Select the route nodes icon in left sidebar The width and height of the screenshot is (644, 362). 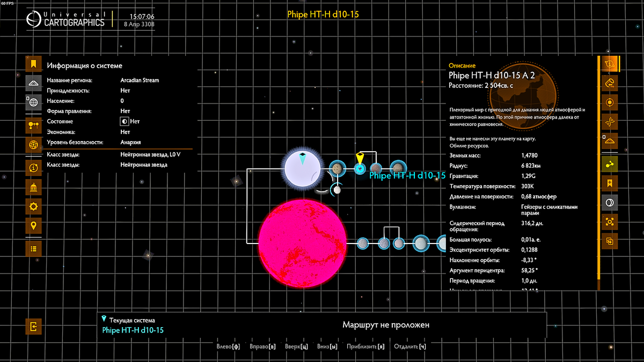pos(33,125)
